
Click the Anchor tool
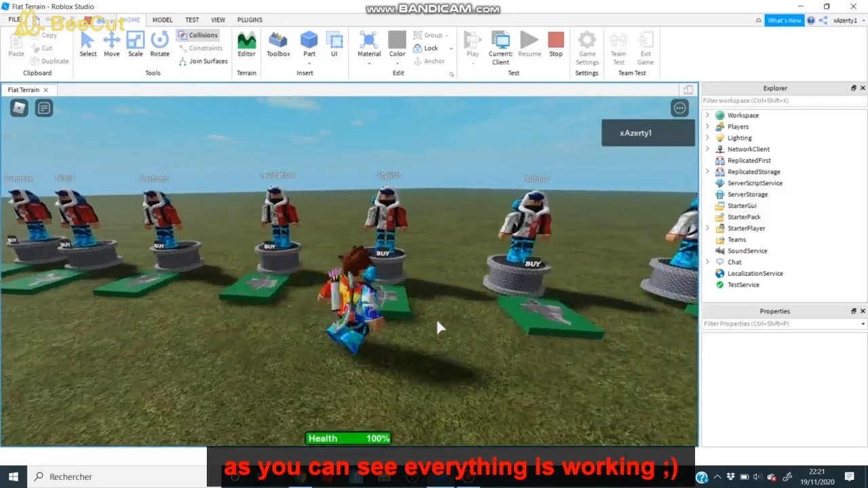pyautogui.click(x=429, y=61)
